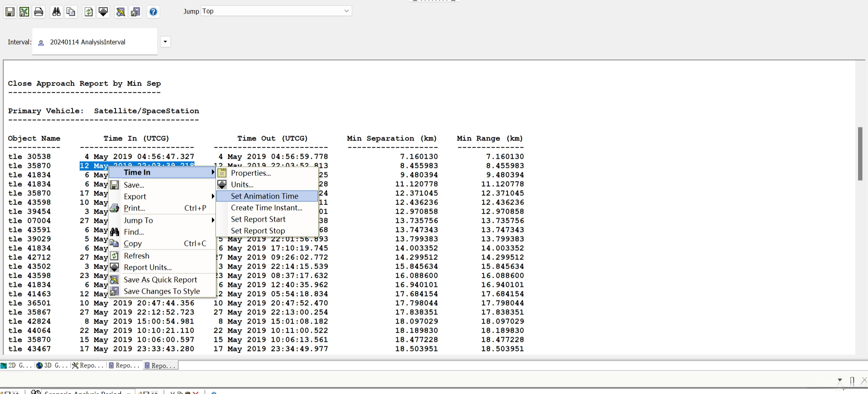Choose Save As Quick Report menu entry
Image resolution: width=868 pixels, height=394 pixels.
pyautogui.click(x=162, y=280)
